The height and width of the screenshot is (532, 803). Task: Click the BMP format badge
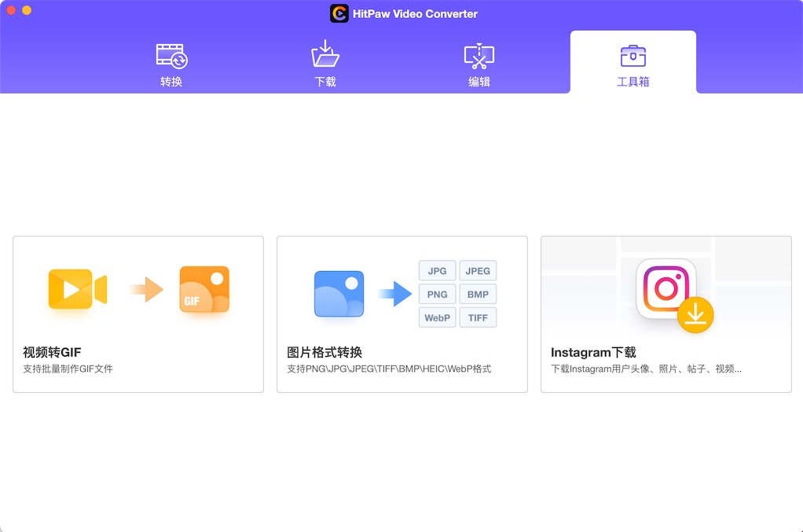point(478,295)
